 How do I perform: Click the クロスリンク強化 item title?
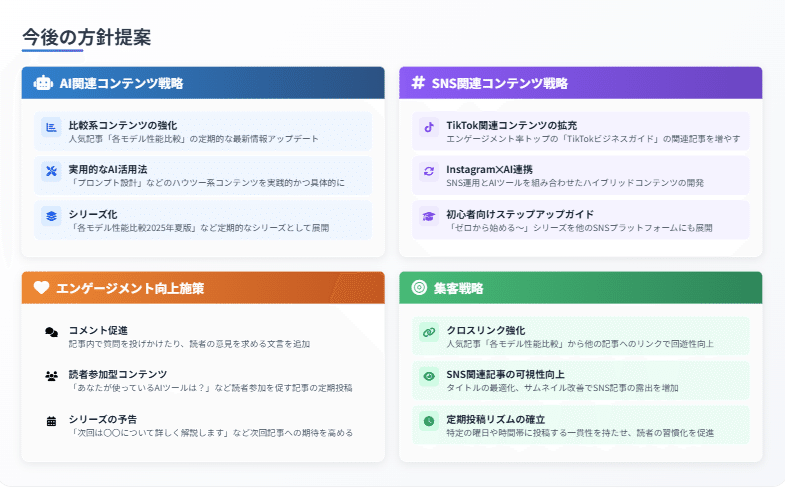(486, 330)
